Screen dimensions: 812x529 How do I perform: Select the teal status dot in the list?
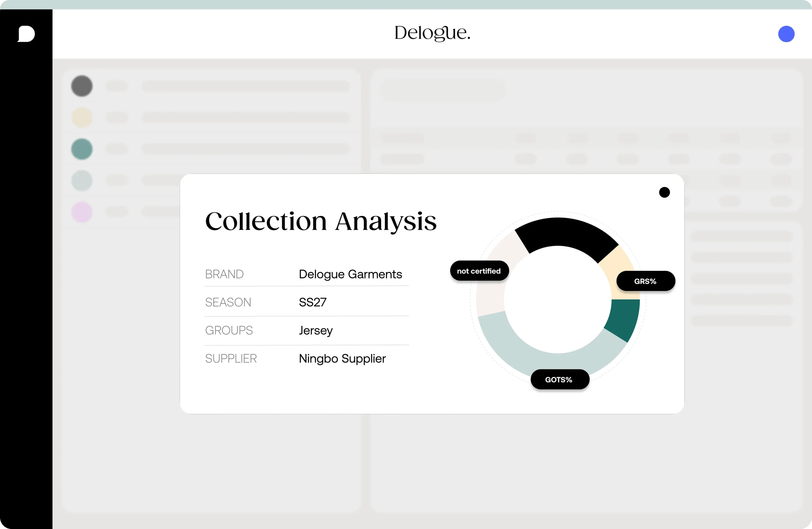(82, 149)
